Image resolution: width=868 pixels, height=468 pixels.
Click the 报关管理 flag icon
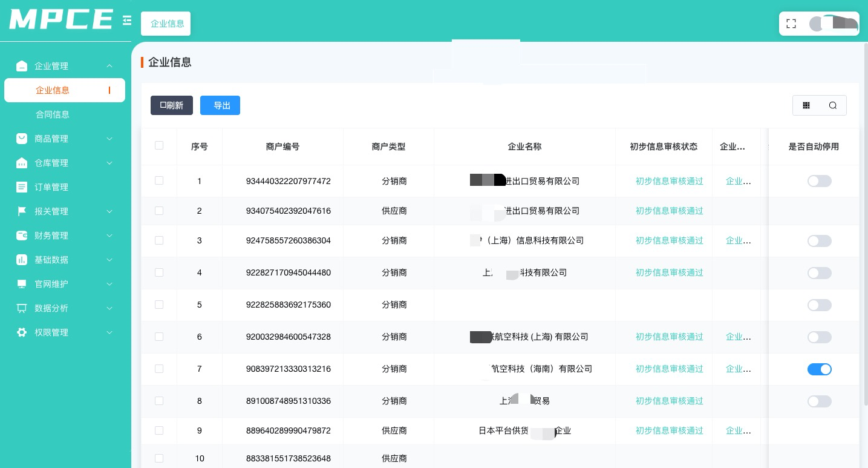click(22, 211)
